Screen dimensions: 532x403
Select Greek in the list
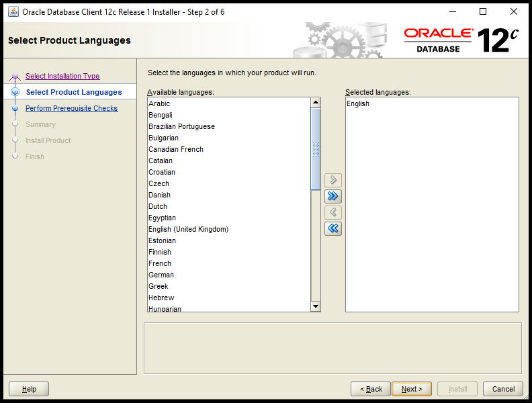pyautogui.click(x=229, y=286)
